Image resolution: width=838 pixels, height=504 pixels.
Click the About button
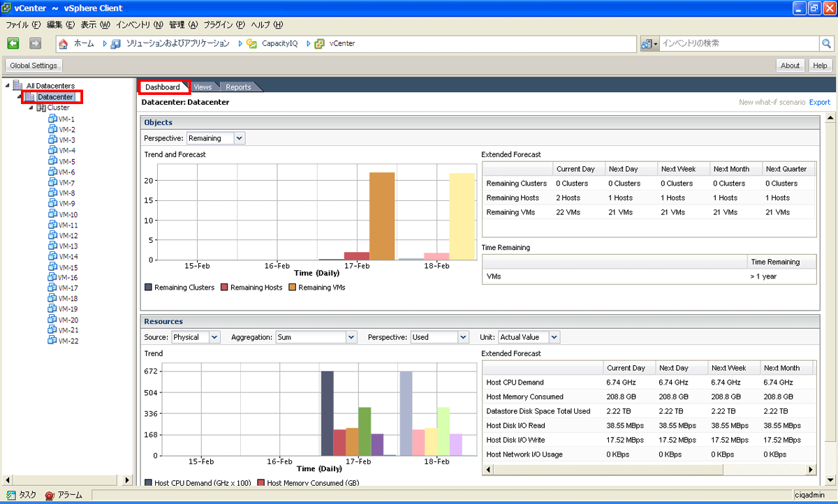[x=791, y=66]
